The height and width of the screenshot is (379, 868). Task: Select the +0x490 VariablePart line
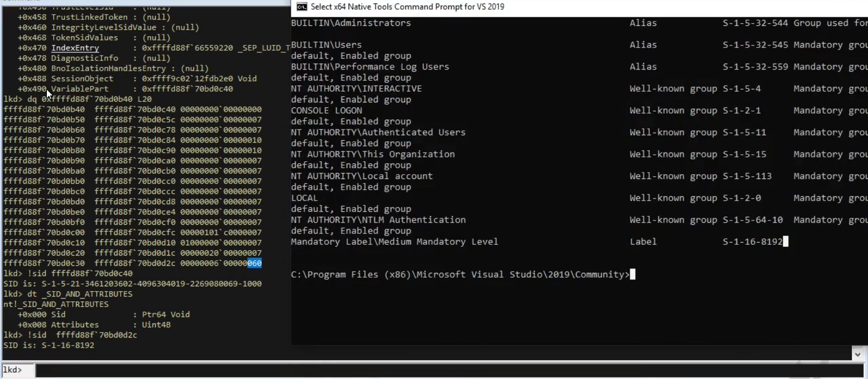click(125, 89)
